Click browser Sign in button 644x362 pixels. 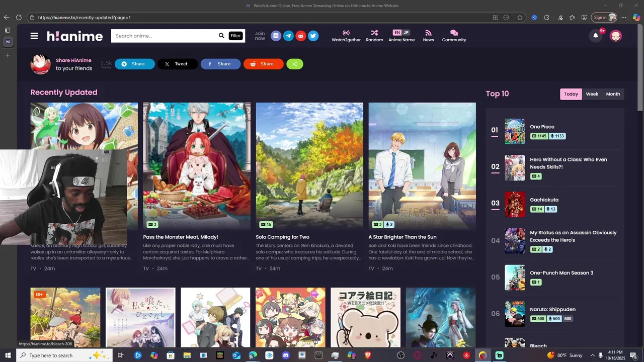[604, 17]
